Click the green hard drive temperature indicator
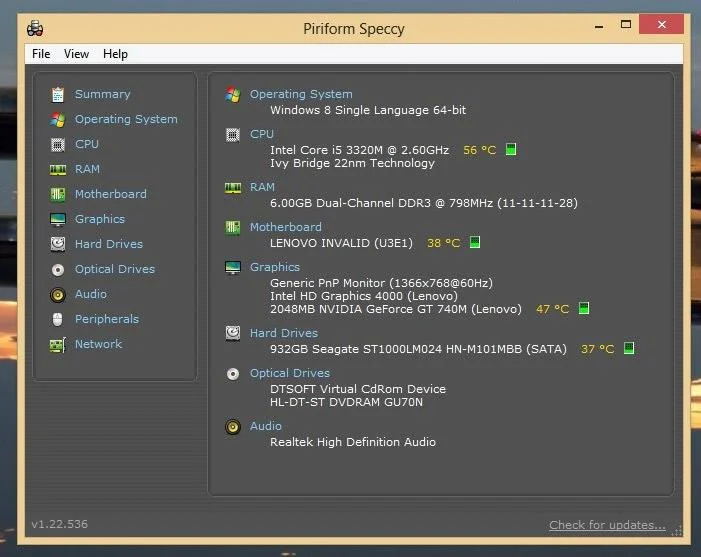The image size is (701, 557). coord(629,348)
